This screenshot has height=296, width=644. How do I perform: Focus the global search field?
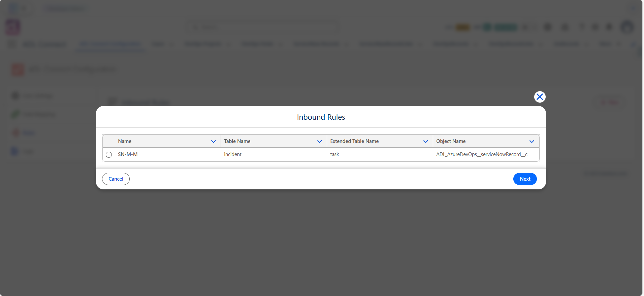point(263,27)
